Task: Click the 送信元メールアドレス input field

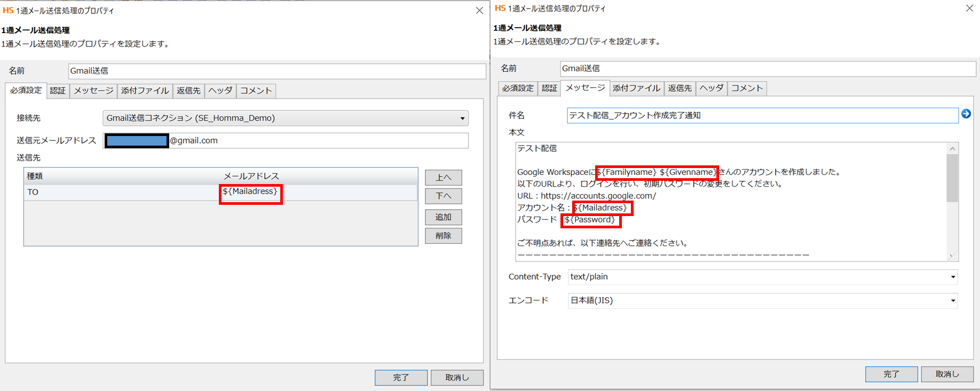Action: pos(286,141)
